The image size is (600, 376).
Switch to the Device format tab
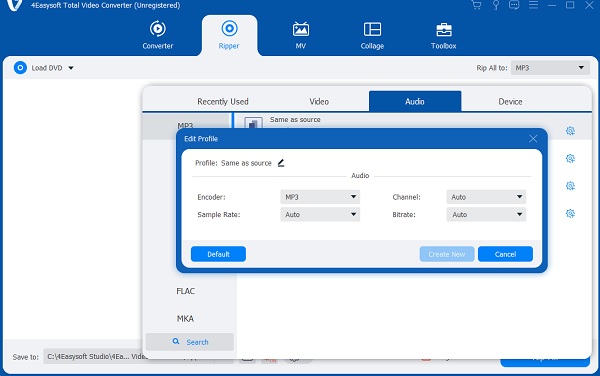[x=510, y=102]
